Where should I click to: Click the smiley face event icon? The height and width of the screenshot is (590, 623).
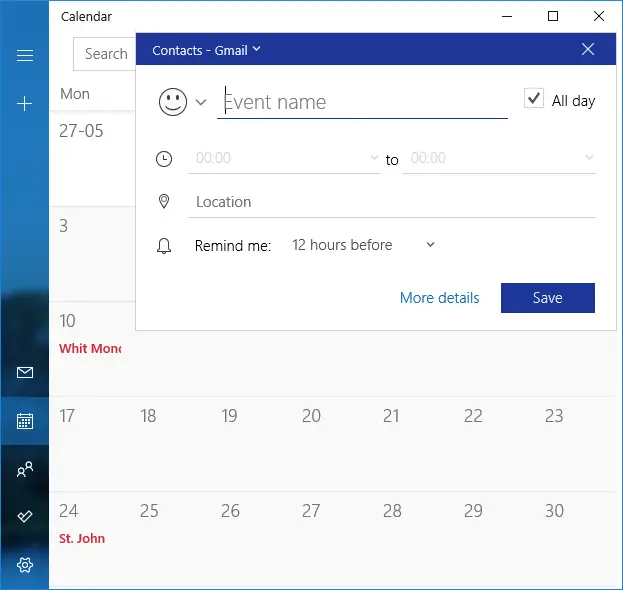[173, 102]
